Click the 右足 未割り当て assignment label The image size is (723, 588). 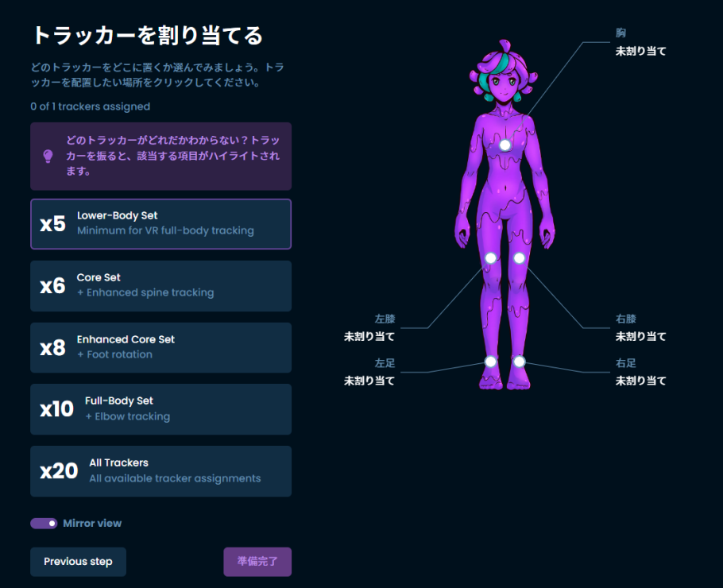tap(640, 372)
